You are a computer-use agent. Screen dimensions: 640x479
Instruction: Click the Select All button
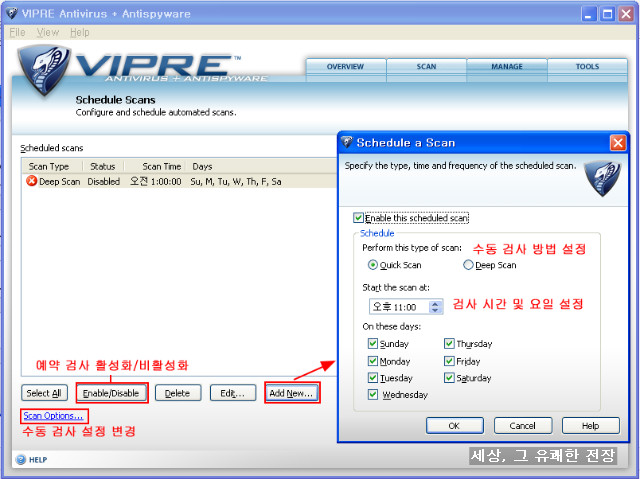click(x=44, y=393)
